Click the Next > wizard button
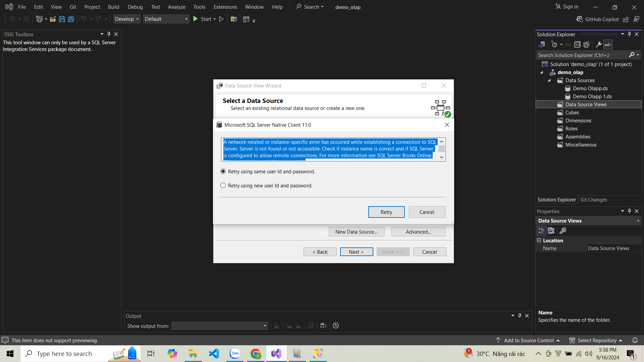644x362 pixels. pyautogui.click(x=356, y=252)
